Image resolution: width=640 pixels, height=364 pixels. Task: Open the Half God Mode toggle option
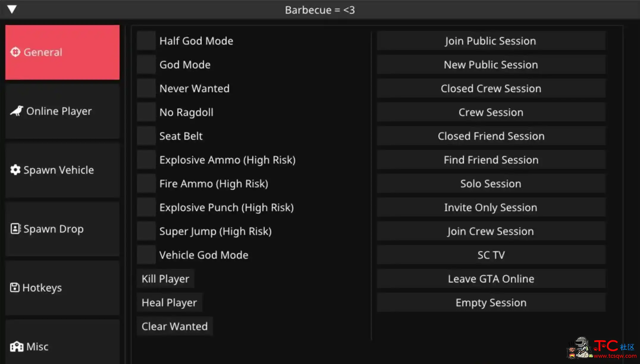tap(148, 40)
